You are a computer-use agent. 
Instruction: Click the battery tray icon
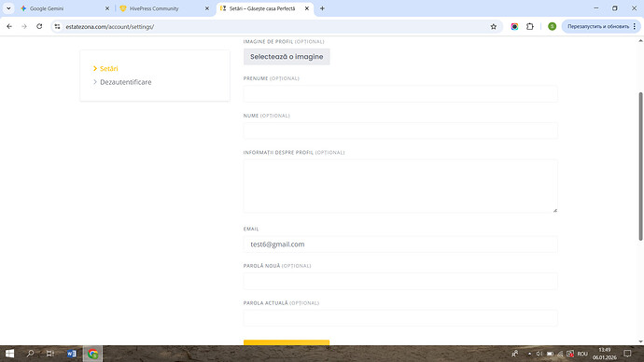[550, 354]
